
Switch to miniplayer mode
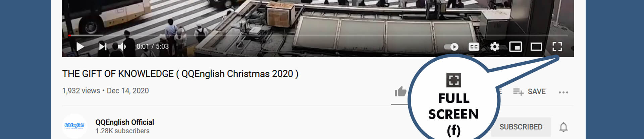516,47
